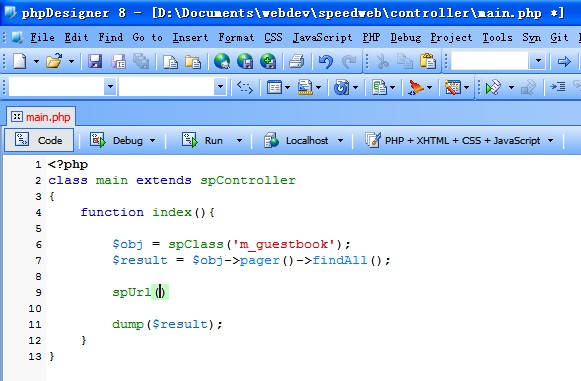This screenshot has width=581, height=381.
Task: Click the Save All icon
Action: 141,61
